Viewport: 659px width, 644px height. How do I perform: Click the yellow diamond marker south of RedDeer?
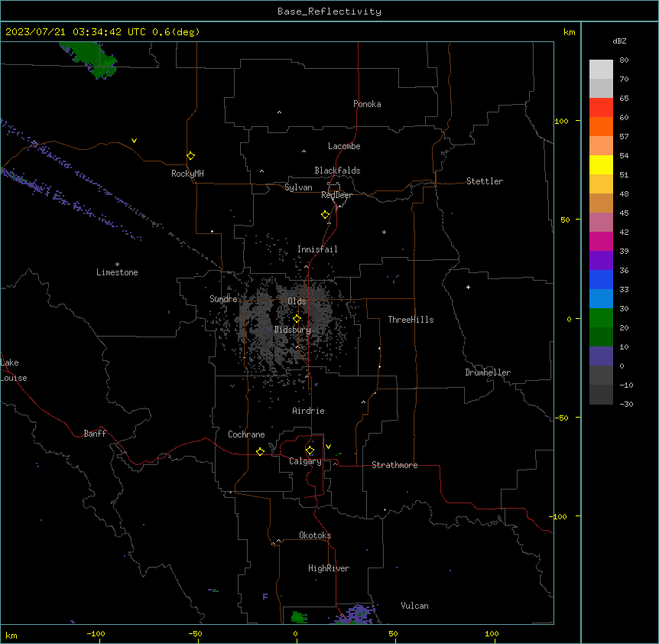pyautogui.click(x=326, y=215)
